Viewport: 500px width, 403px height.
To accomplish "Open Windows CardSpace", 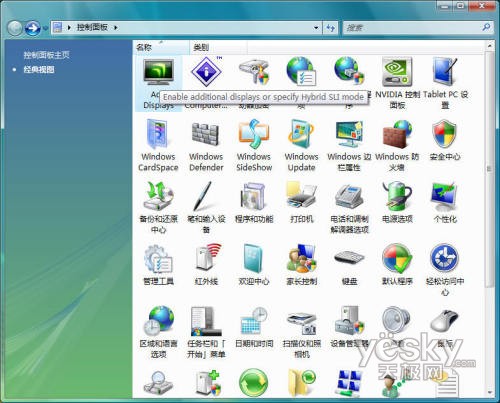I will [158, 146].
